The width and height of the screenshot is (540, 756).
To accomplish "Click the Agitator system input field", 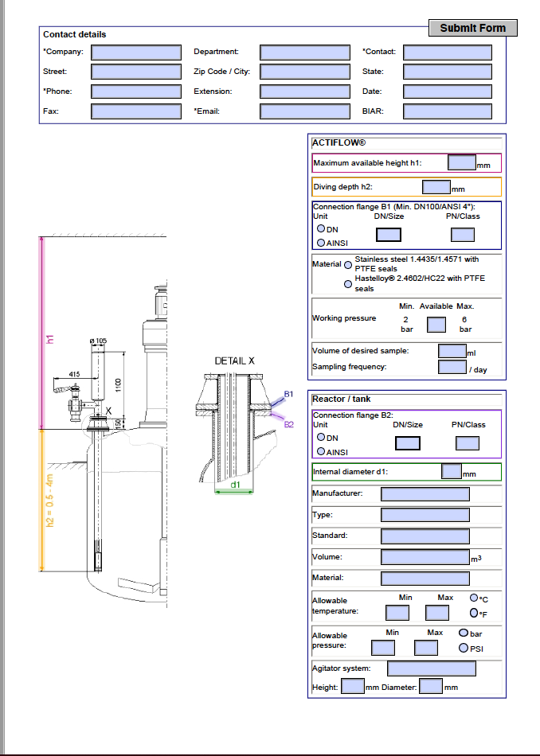I will point(431,668).
